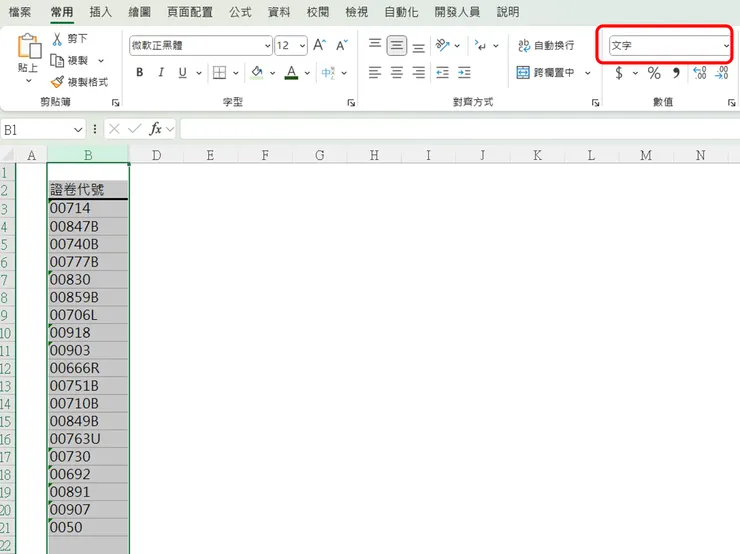This screenshot has height=554, width=740.
Task: Open the font name dropdown (微軟正黑體)
Action: click(x=268, y=46)
